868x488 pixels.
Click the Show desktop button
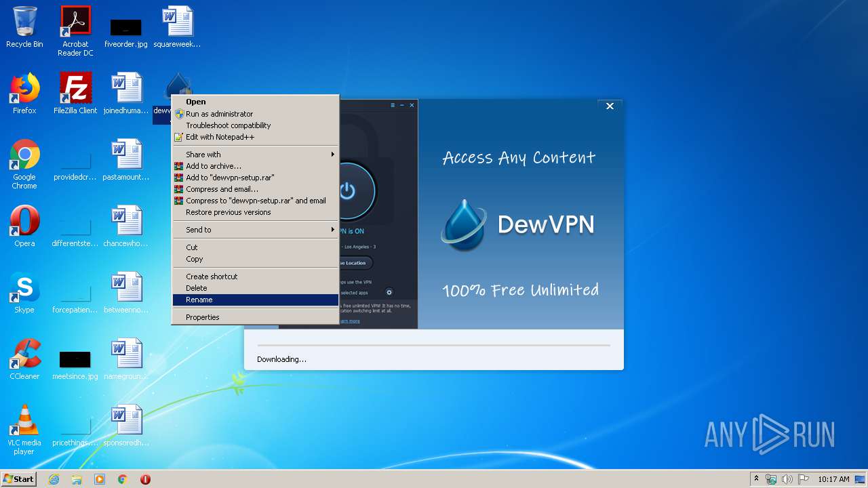coord(861,479)
